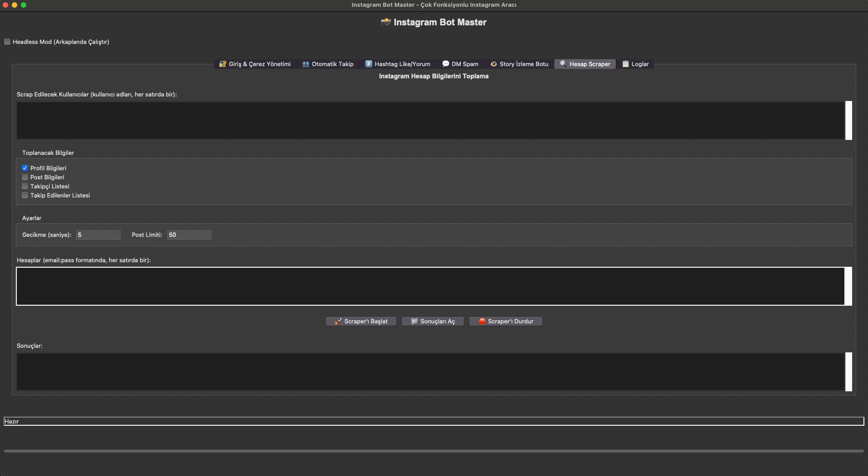868x476 pixels.
Task: Click the scrollbar of the Sonuçlar box
Action: pos(849,372)
